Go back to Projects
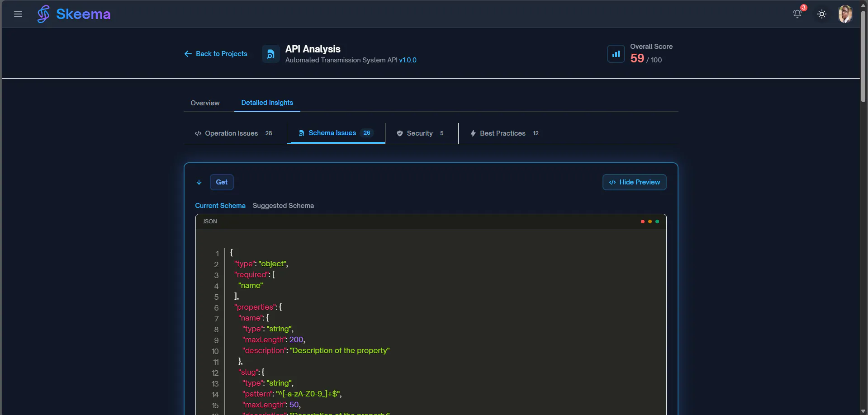 click(x=216, y=54)
